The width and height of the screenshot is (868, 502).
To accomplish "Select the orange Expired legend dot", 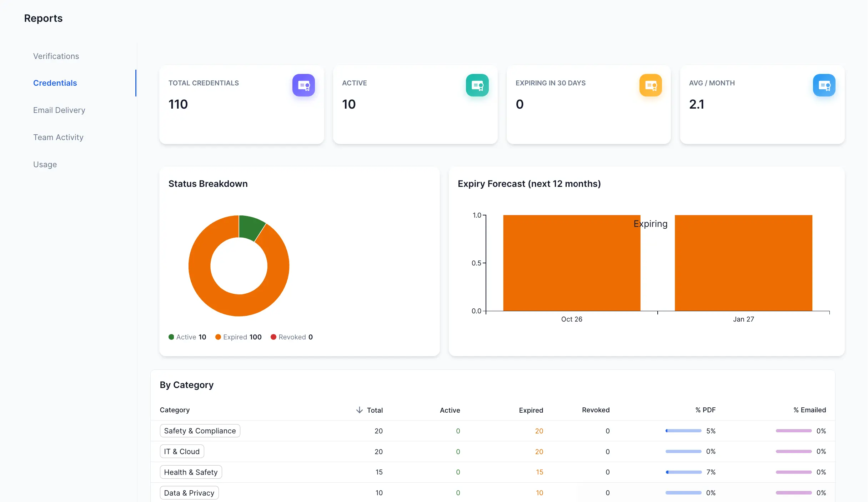I will (218, 337).
